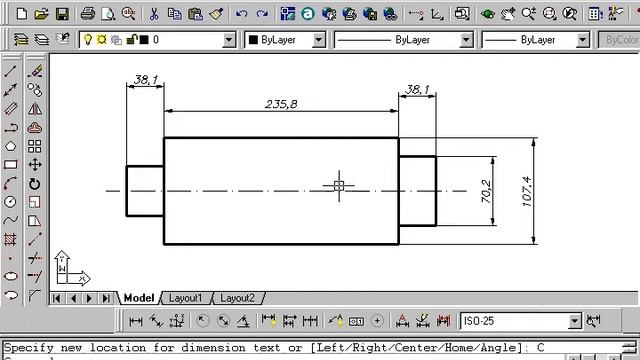Screen dimensions: 640x360
Task: Select the Polygon draw tool
Action: tap(10, 146)
